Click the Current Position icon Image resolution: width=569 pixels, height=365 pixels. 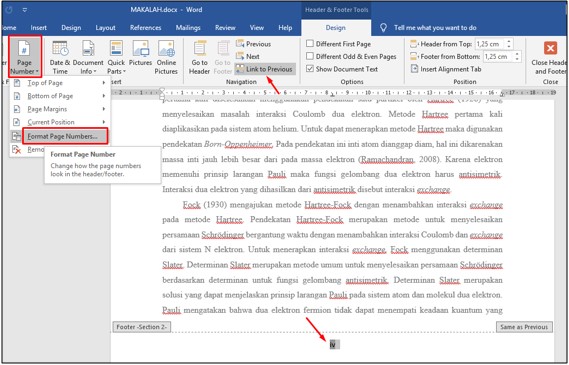click(17, 122)
